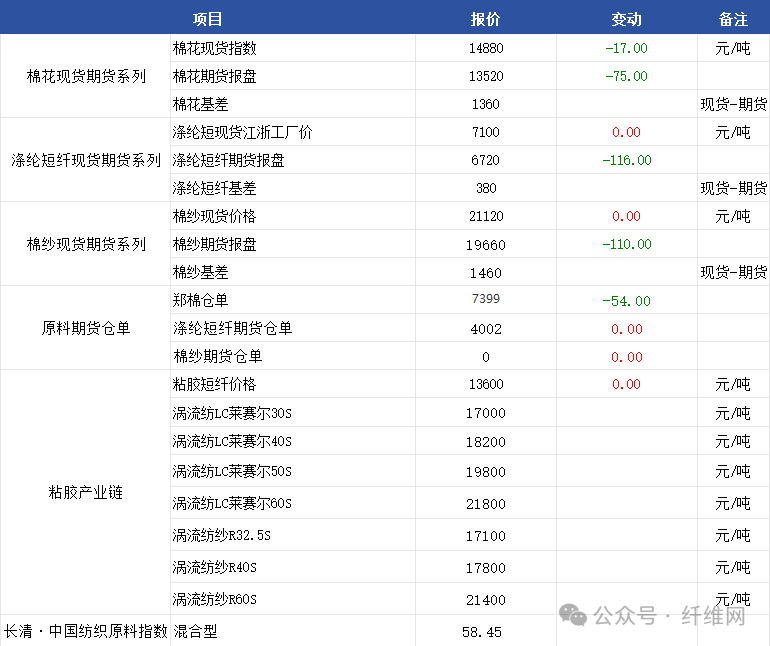The width and height of the screenshot is (770, 646).
Task: Select the price value 21120
Action: click(486, 216)
